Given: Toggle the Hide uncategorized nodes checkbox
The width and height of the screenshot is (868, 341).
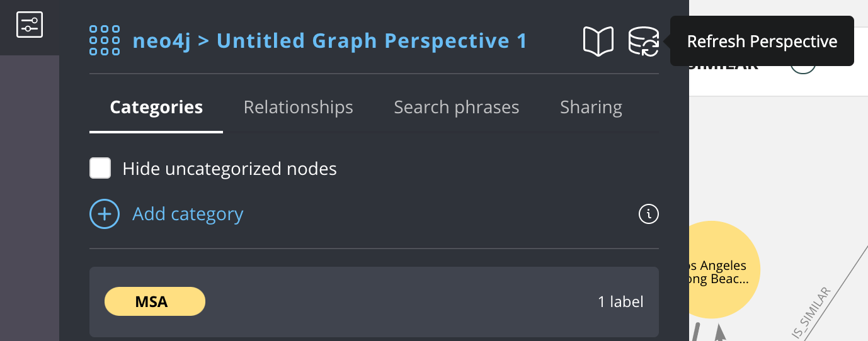Looking at the screenshot, I should (x=100, y=169).
